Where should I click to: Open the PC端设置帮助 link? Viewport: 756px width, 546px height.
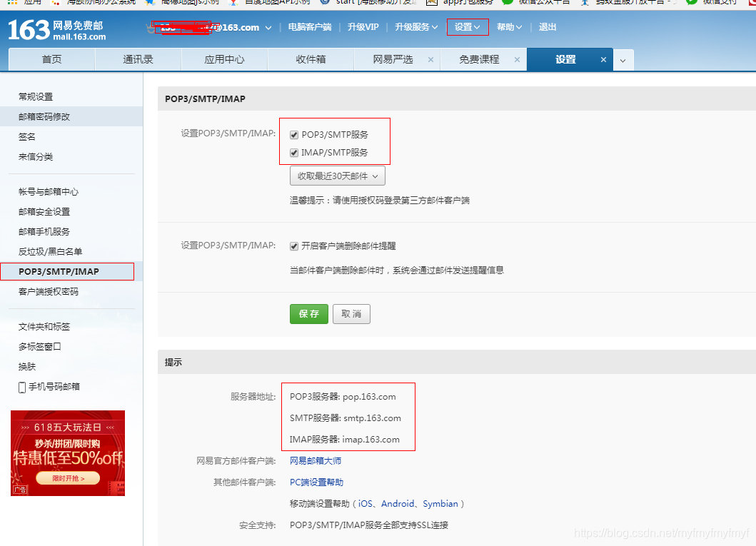[x=316, y=482]
